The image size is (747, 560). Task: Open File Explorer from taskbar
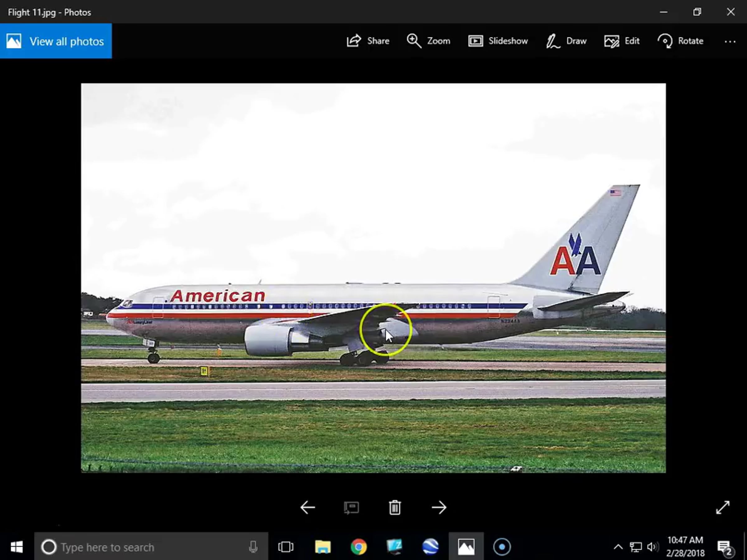[x=322, y=547]
